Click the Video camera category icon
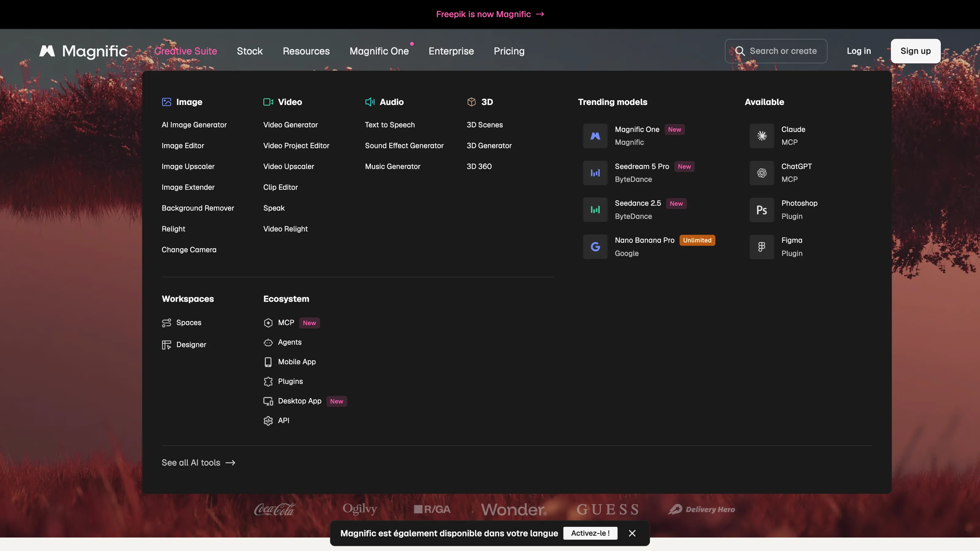Viewport: 980px width, 551px height. pos(268,102)
